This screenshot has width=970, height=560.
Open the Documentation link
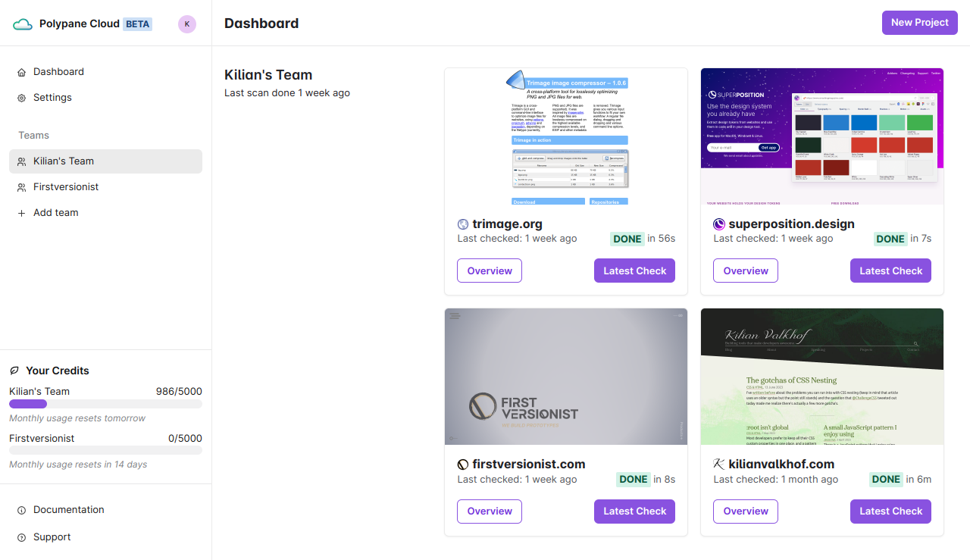[105, 510]
